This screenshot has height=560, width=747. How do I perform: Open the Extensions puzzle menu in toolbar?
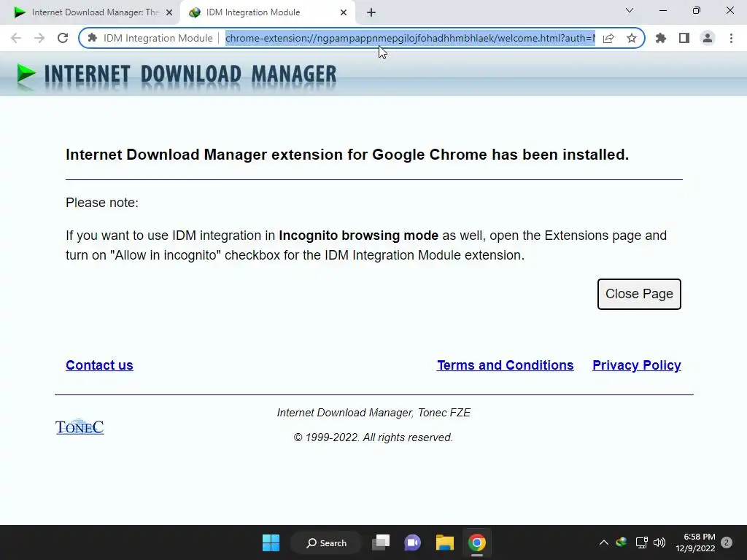[661, 38]
